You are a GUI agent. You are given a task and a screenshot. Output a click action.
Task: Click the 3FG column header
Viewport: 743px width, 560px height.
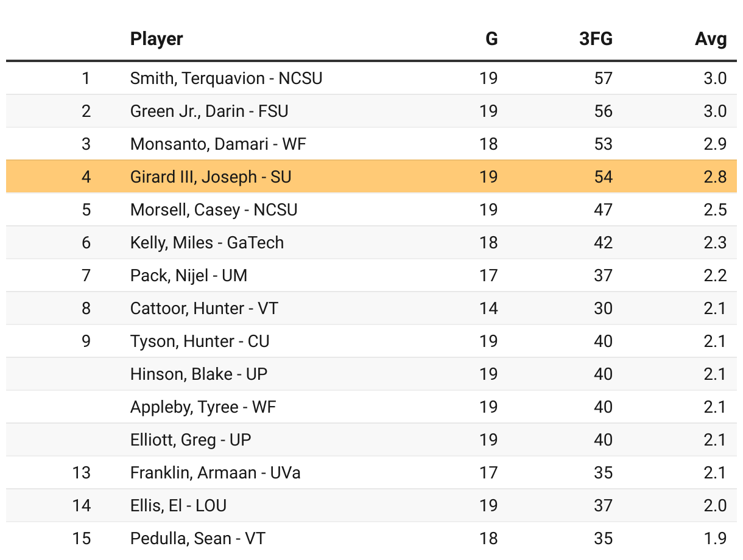coord(596,39)
